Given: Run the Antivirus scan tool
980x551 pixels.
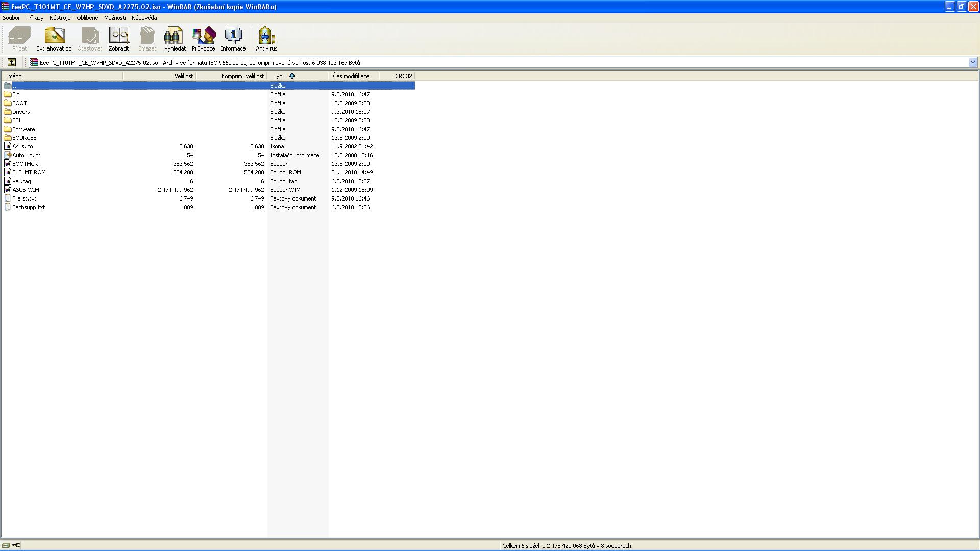Looking at the screenshot, I should (x=266, y=39).
